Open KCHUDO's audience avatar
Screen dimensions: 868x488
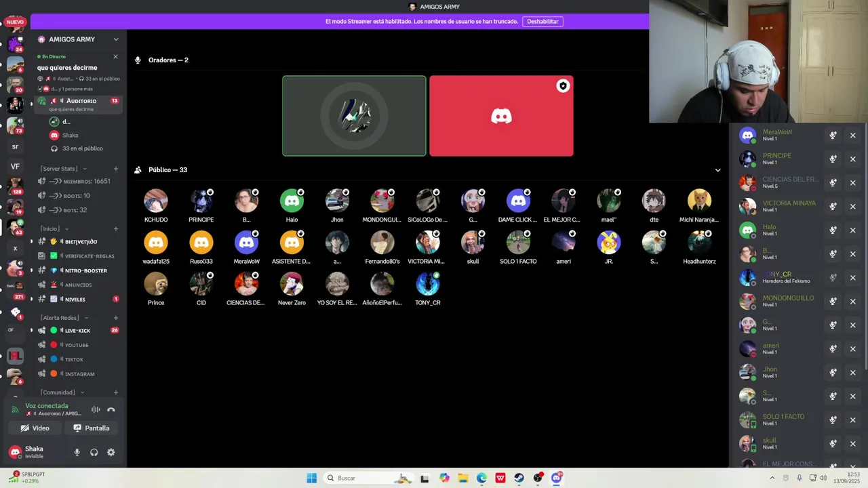[156, 201]
